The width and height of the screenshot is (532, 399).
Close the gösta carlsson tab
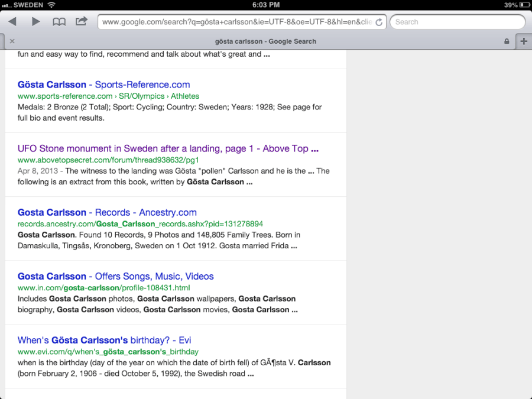pos(12,41)
